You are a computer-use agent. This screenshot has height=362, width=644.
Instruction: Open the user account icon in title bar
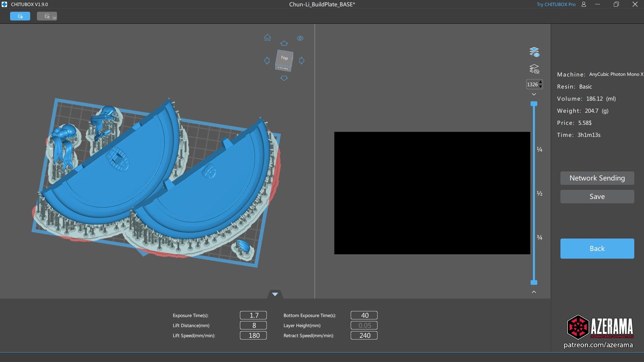click(x=584, y=4)
